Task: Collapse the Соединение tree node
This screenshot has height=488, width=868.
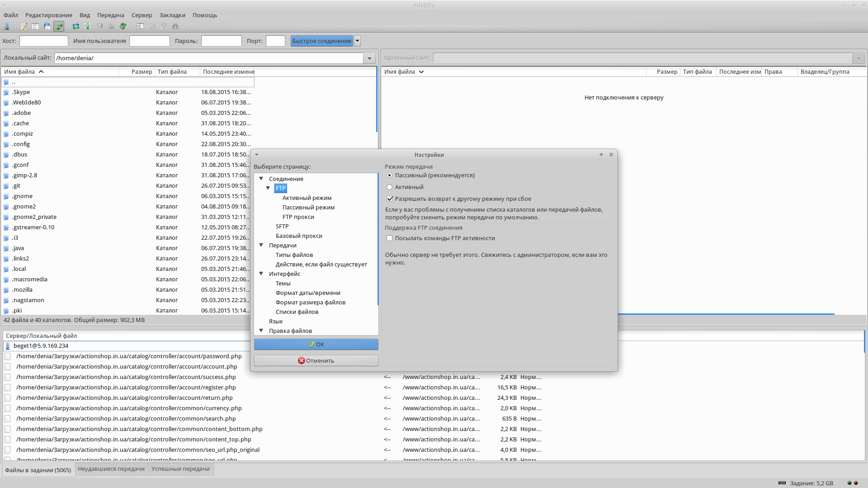Action: (261, 179)
